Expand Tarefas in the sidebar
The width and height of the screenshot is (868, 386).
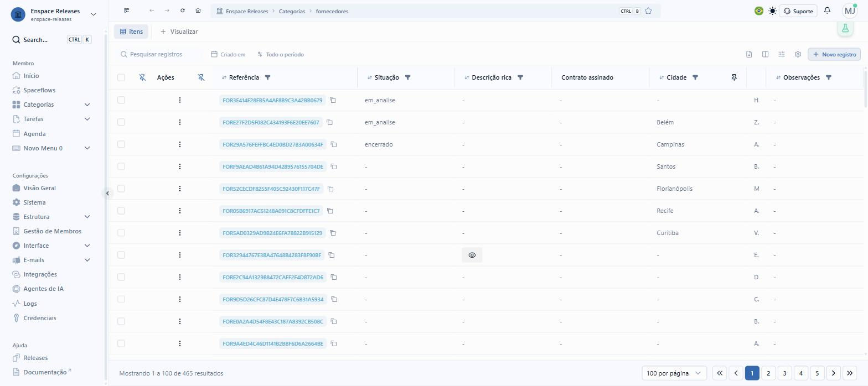click(x=87, y=119)
